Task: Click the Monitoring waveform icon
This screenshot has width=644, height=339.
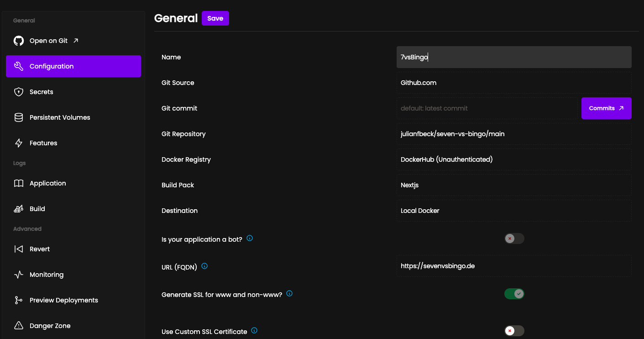Action: tap(18, 274)
